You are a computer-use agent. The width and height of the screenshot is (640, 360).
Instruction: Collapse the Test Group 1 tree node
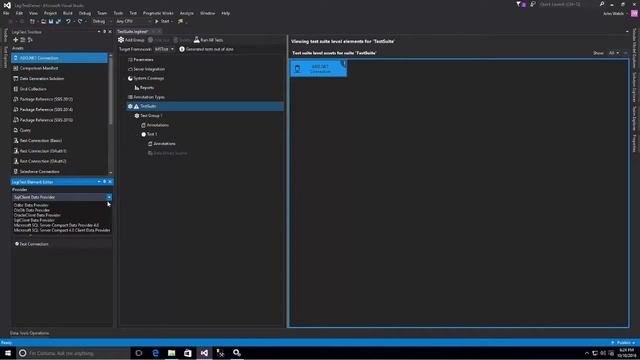(x=131, y=116)
